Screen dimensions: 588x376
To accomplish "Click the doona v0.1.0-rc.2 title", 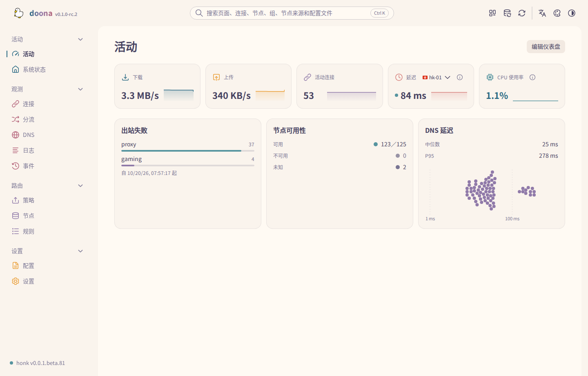I will click(53, 13).
